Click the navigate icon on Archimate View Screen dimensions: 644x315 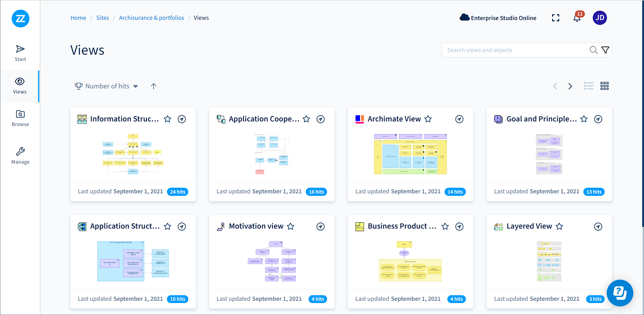(x=459, y=119)
